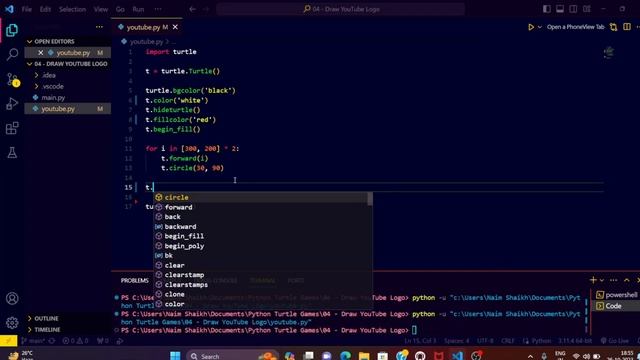Image resolution: width=640 pixels, height=360 pixels.
Task: Open the run button dropdown arrow
Action: pos(540,27)
